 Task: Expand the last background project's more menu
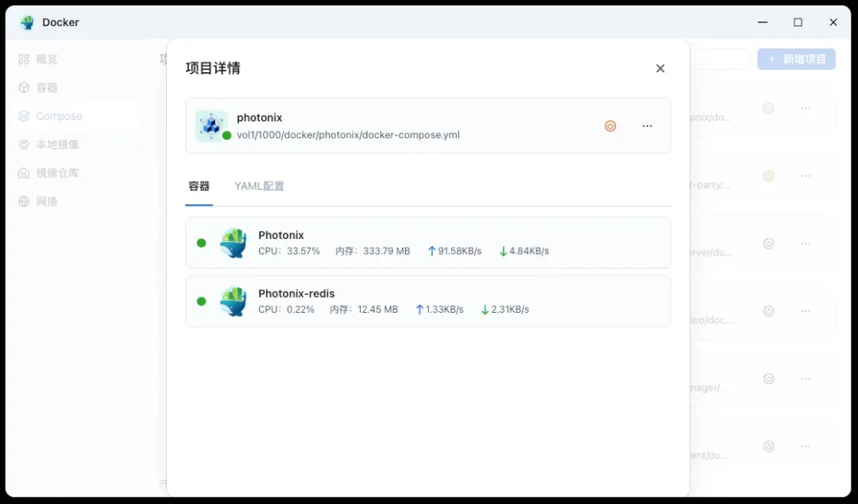tap(806, 446)
